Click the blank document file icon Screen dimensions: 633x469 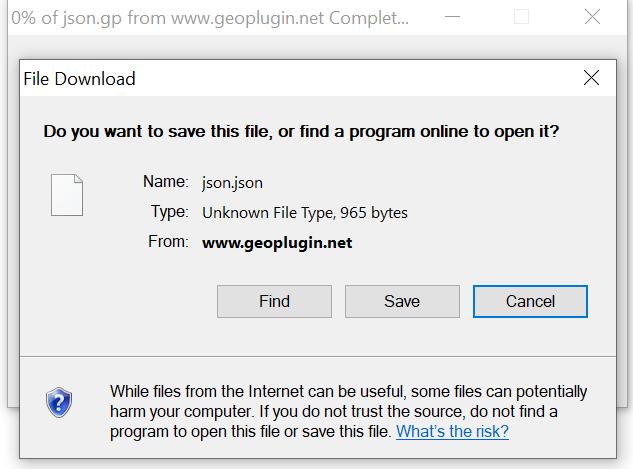pyautogui.click(x=67, y=195)
